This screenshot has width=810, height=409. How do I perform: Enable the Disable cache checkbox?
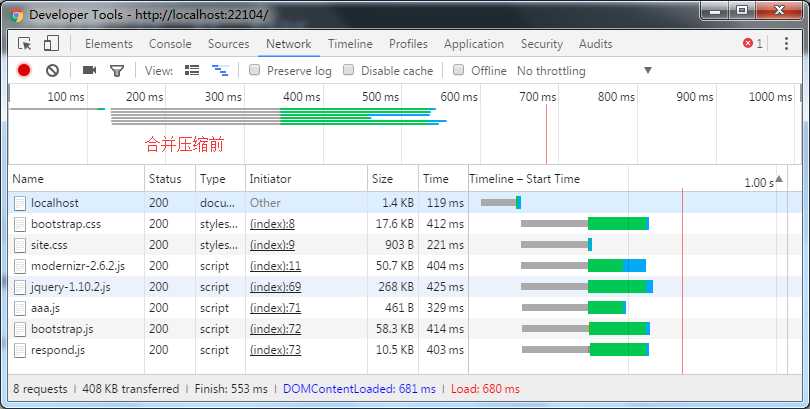coord(349,70)
